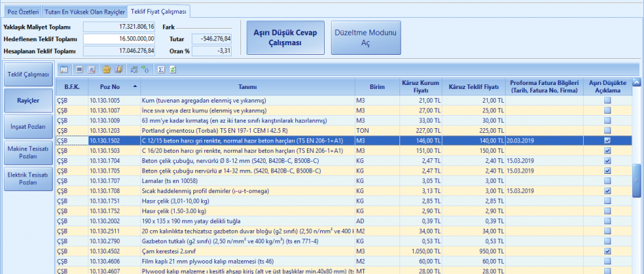The image size is (644, 274).
Task: Click Hedeflenen Teklif Toplamı input field
Action: point(119,38)
